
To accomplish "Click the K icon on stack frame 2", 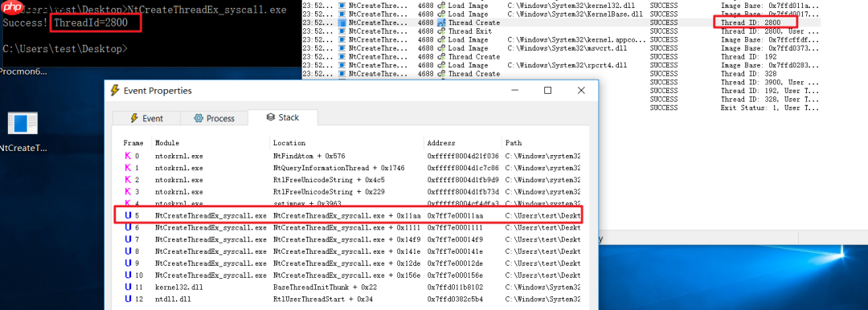I will 128,180.
